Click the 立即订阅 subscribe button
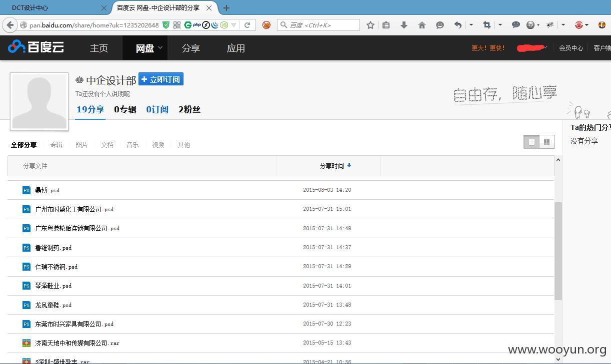This screenshot has height=364, width=611. 161,79
